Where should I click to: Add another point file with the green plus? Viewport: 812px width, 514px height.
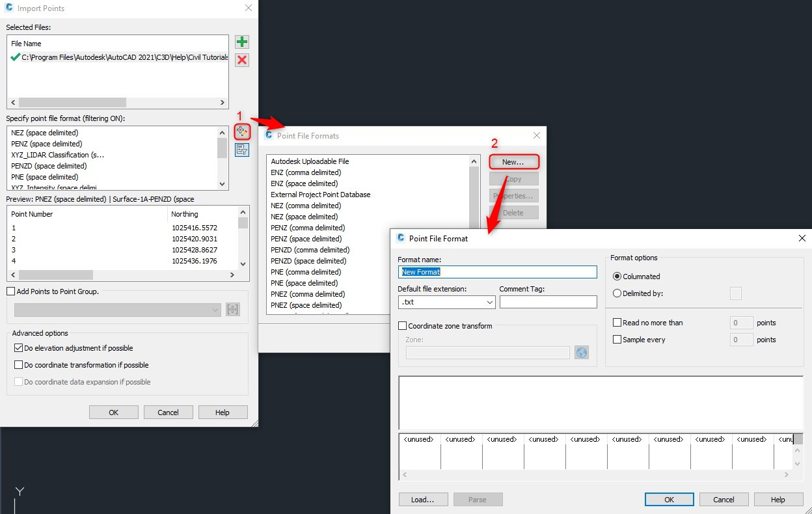[x=241, y=42]
